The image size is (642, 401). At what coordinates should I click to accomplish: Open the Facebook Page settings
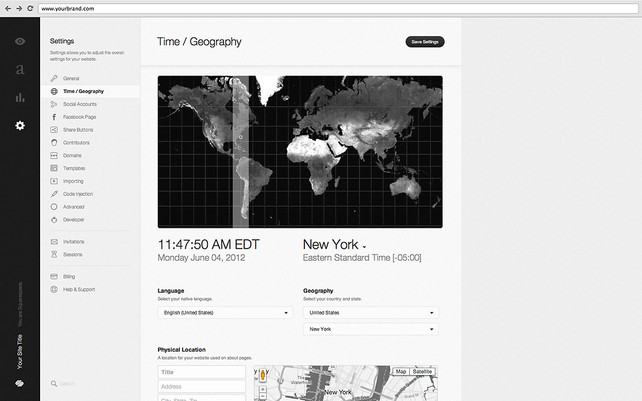point(79,117)
